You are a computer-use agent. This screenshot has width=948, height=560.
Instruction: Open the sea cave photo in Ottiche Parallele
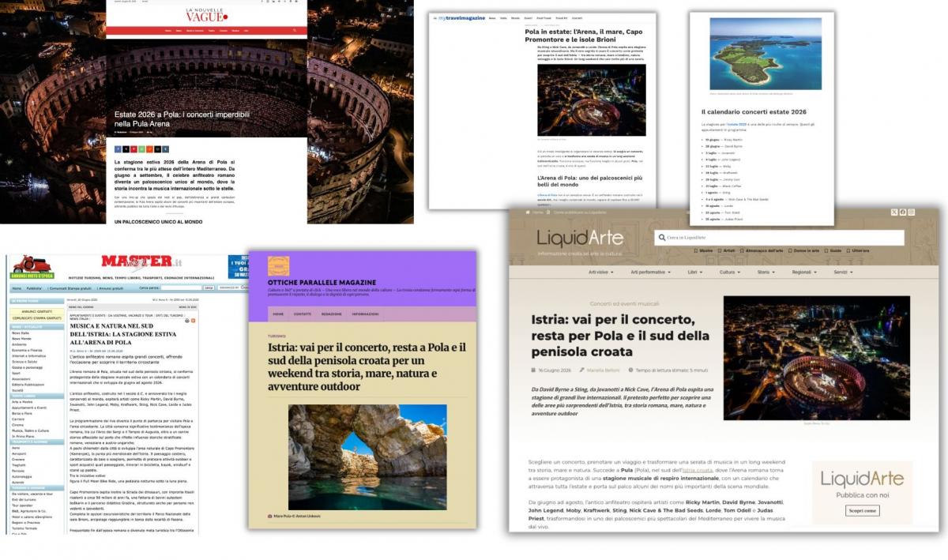[367, 456]
